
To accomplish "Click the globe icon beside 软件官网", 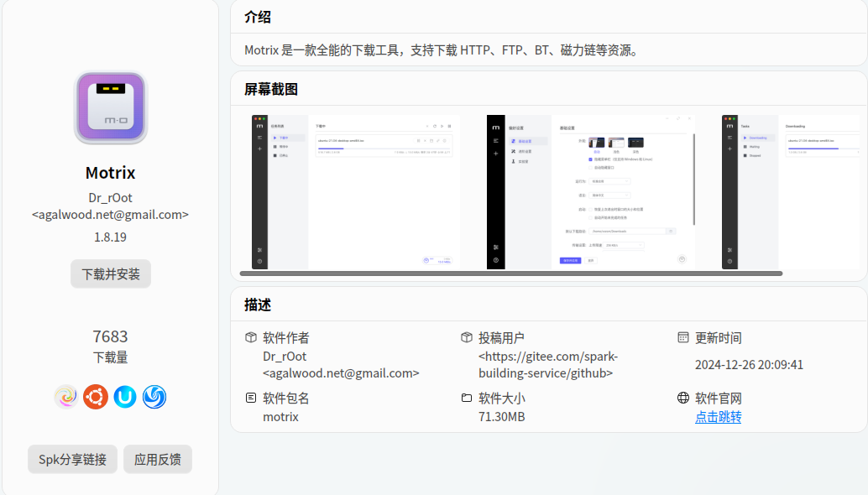I will click(683, 398).
